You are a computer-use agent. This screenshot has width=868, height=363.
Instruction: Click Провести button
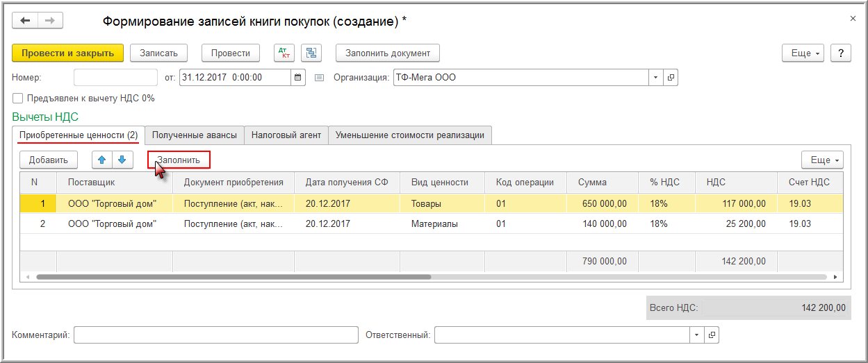231,53
